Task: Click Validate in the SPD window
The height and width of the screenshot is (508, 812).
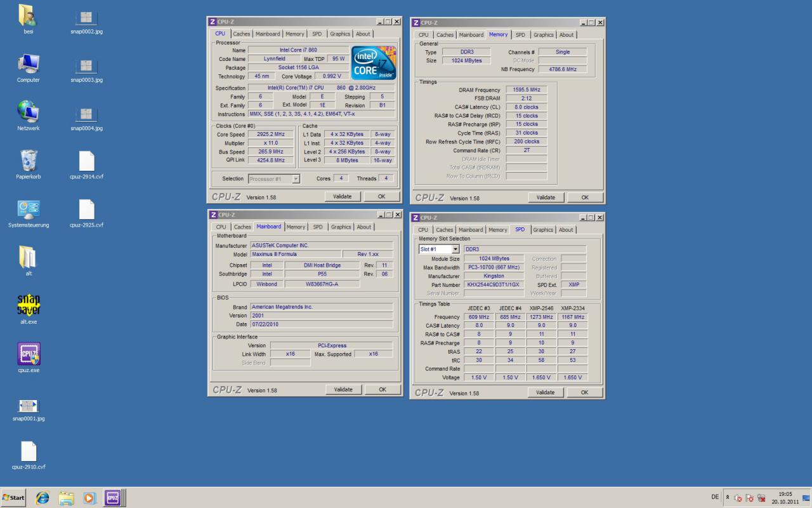Action: pyautogui.click(x=546, y=392)
